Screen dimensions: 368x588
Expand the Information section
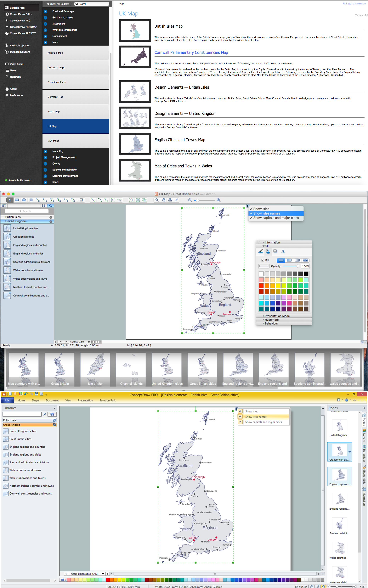click(x=263, y=242)
